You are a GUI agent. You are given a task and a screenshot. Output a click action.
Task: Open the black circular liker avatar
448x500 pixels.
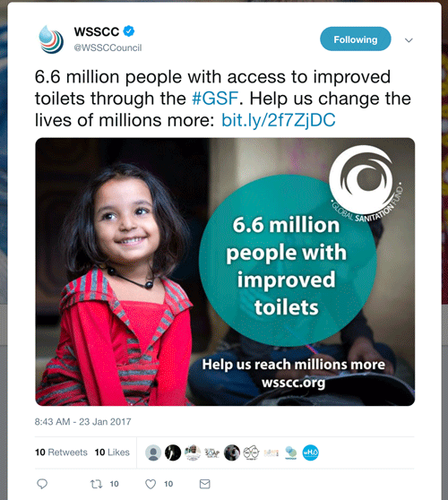coord(173,453)
